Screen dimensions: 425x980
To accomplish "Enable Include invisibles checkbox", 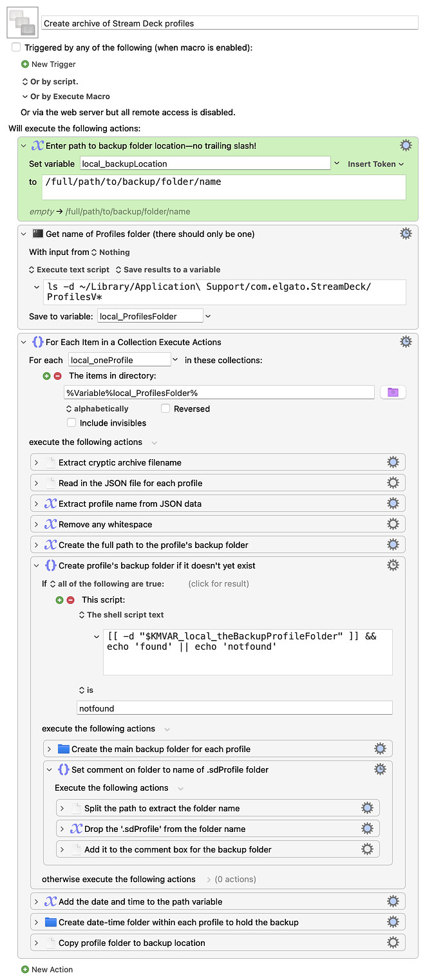I will (71, 423).
